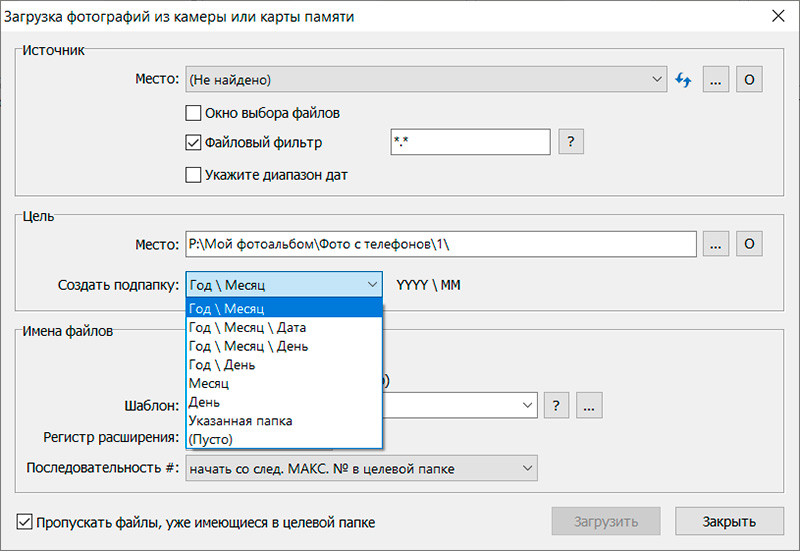Viewport: 800px width, 551px height.
Task: Click the '?' help button beside file filter
Action: coord(570,142)
